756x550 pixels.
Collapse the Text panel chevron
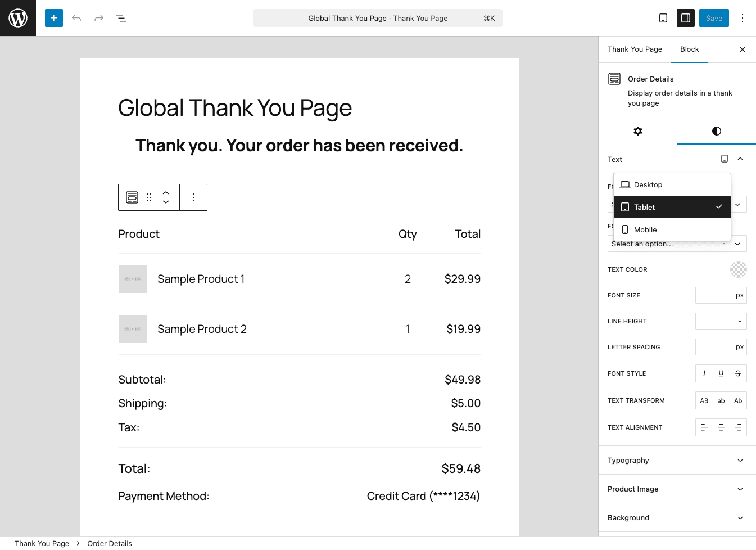(x=740, y=159)
